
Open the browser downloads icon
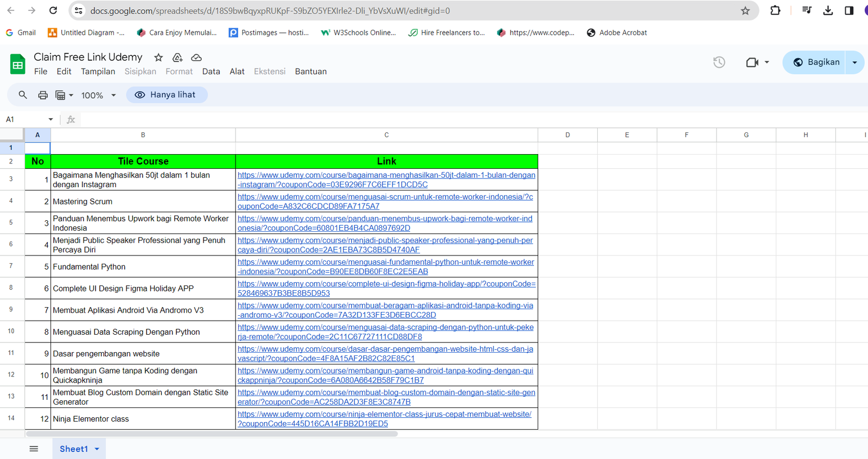pos(828,10)
